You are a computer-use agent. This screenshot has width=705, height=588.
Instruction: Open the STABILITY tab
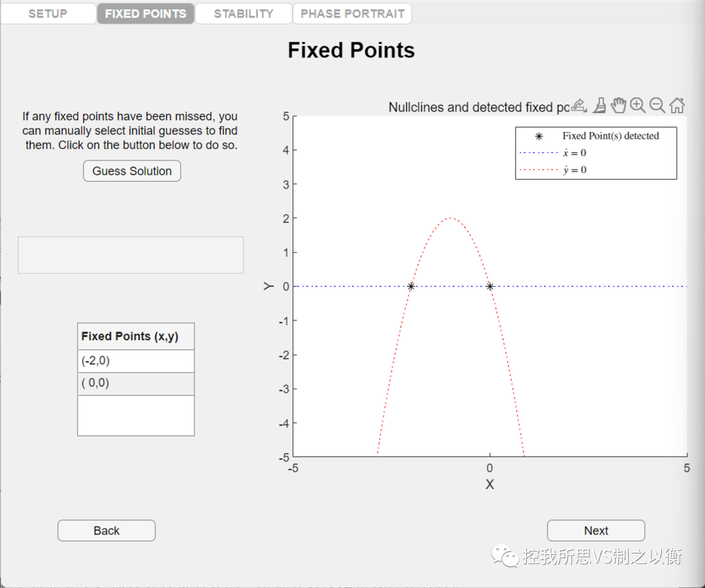[x=243, y=14]
